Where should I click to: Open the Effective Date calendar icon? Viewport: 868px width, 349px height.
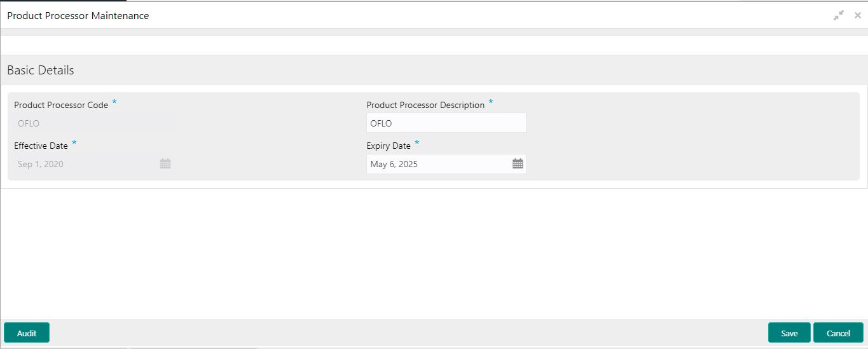[165, 164]
